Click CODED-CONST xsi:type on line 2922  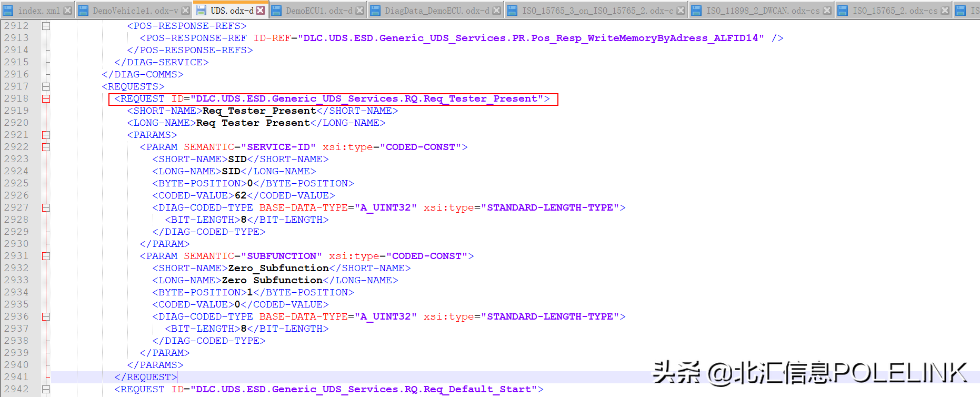(421, 147)
